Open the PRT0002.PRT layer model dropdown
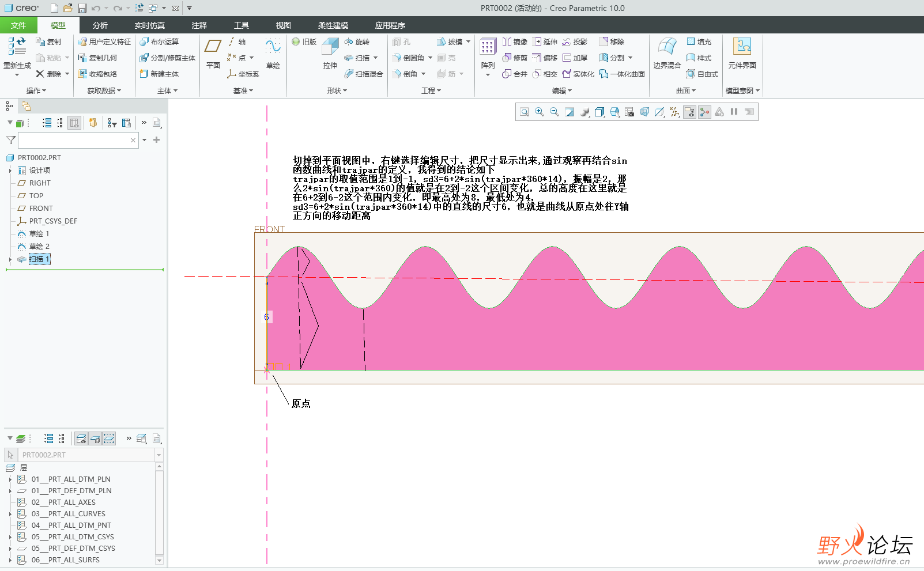924x571 pixels. coord(159,455)
